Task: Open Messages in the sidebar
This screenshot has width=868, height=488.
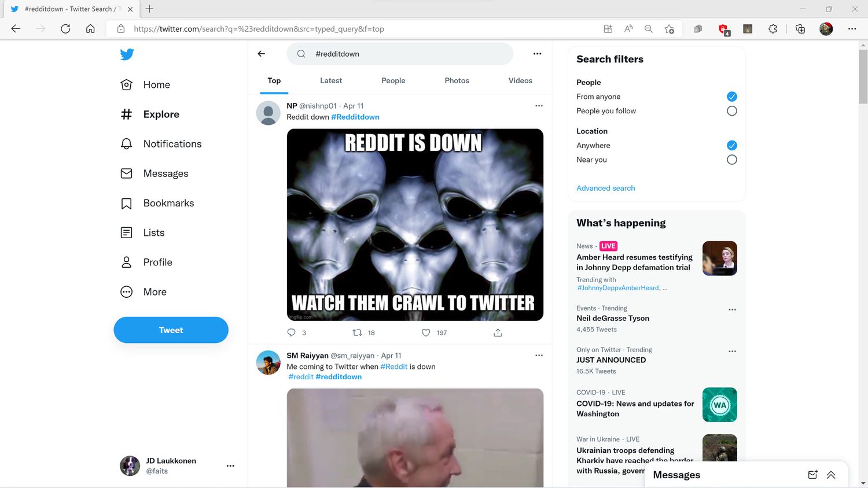Action: [x=154, y=173]
